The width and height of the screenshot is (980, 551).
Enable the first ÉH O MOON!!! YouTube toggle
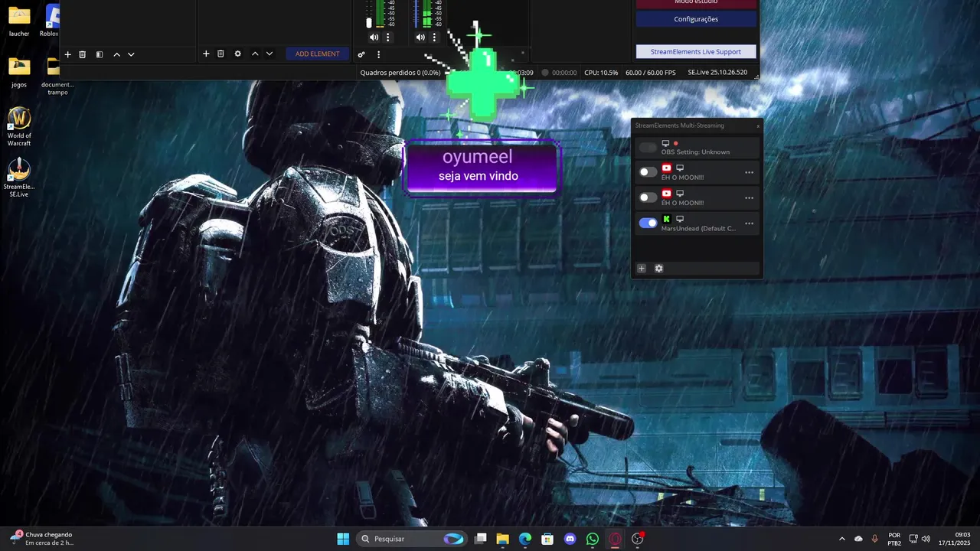[648, 172]
